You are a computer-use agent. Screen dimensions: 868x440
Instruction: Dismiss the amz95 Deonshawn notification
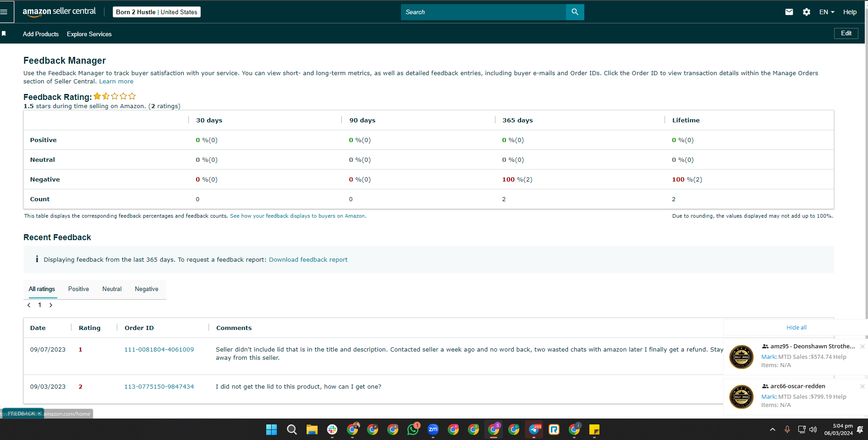862,346
